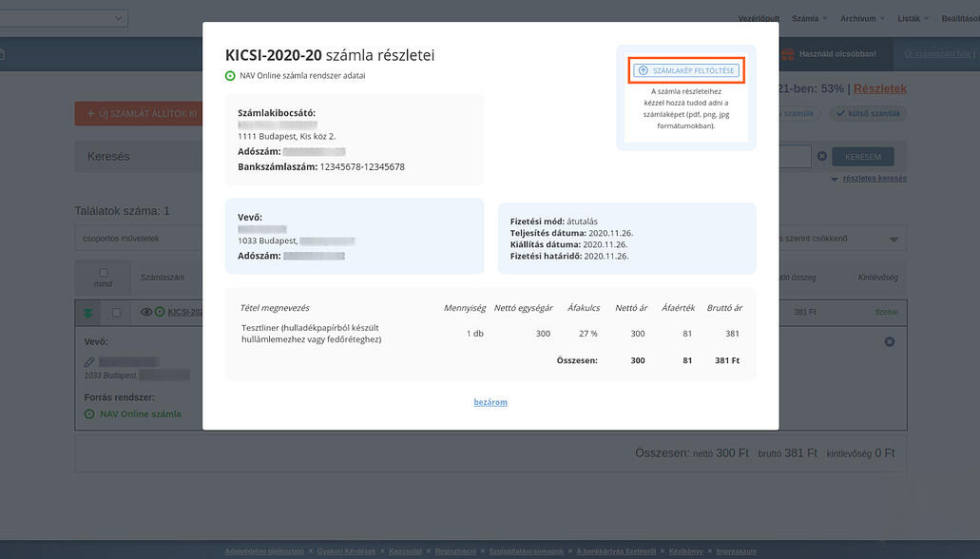Screen dimensions: 980x559
Task: Close the dialog via the bezárom link
Action: [x=490, y=402]
